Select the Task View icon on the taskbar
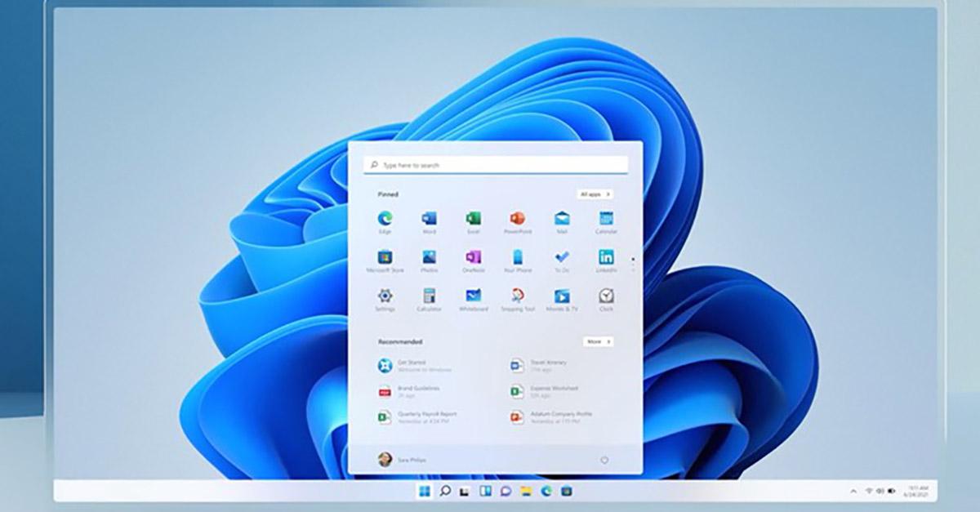The width and height of the screenshot is (980, 512). pos(465,492)
